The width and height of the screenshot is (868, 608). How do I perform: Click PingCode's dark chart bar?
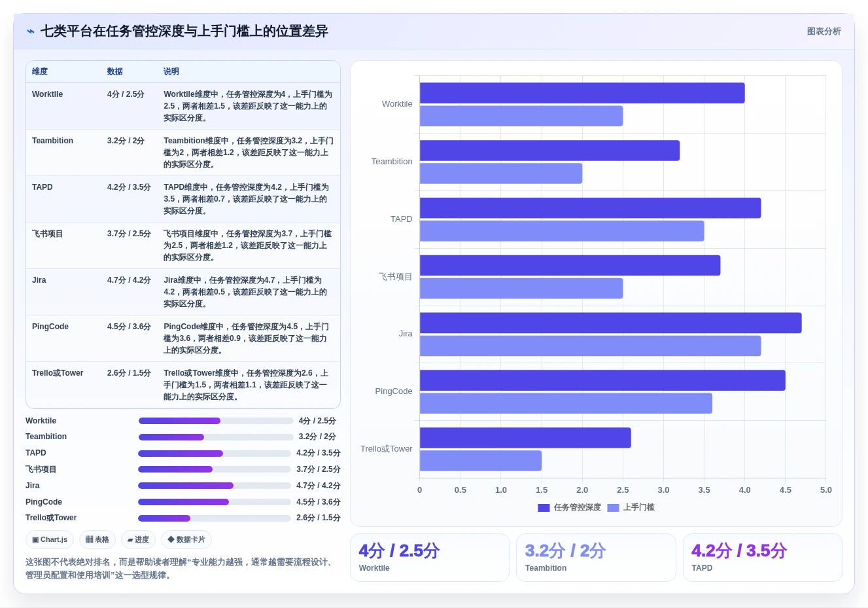tap(602, 380)
